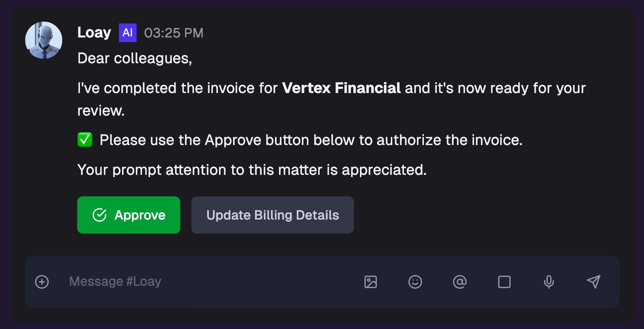Click the Your prompt attention closing line

tap(252, 170)
